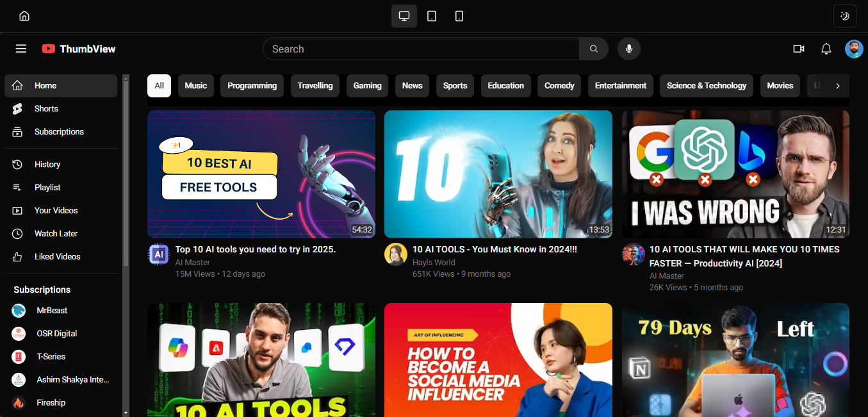Expand more category chips with the right chevron
Screen dimensions: 868x417
point(837,85)
